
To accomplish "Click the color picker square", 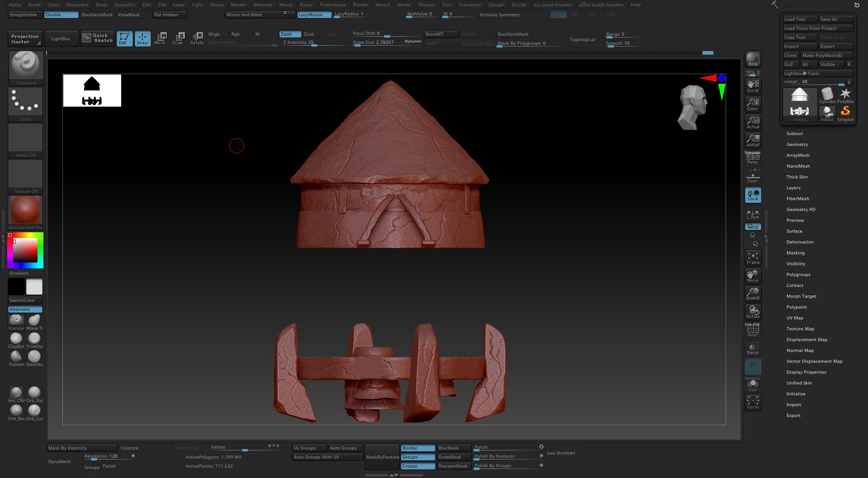I will point(25,250).
